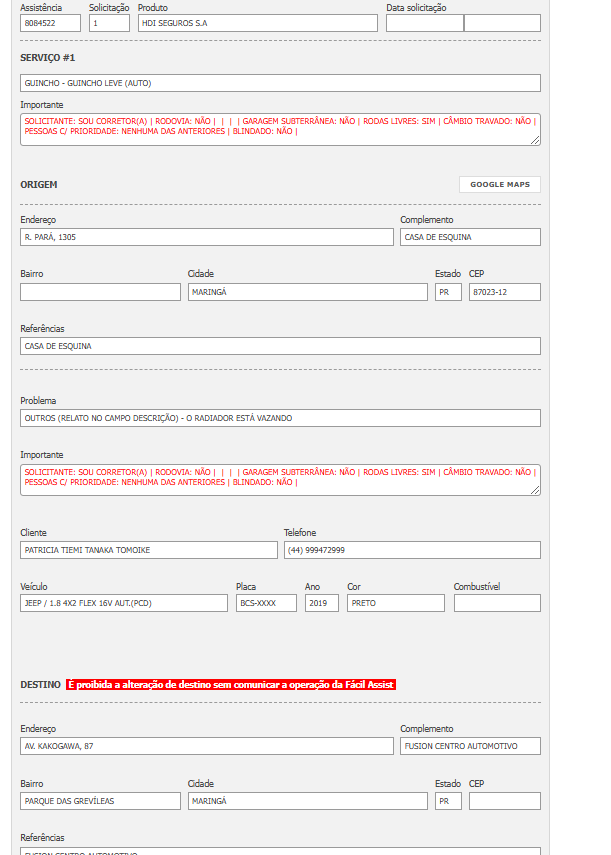Grab resize handle of Importante textarea below Problema
Screen dimensions: 611x855
click(535, 491)
